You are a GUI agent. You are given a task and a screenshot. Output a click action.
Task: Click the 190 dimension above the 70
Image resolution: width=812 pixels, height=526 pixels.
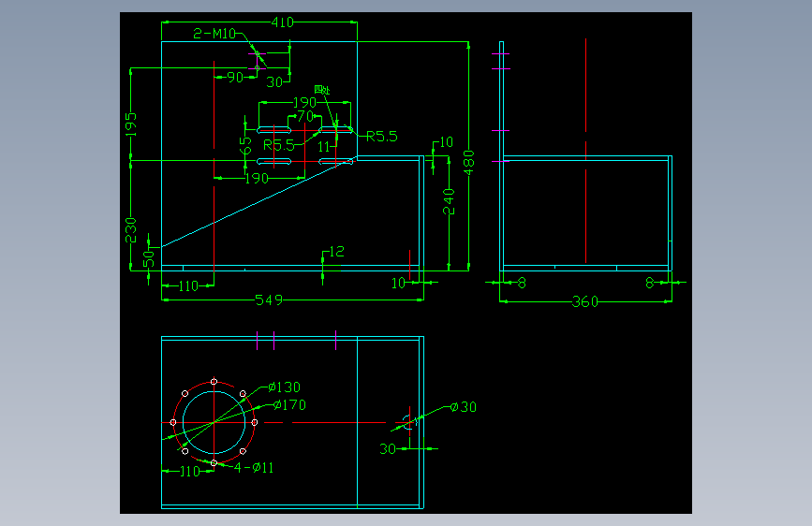pyautogui.click(x=304, y=103)
